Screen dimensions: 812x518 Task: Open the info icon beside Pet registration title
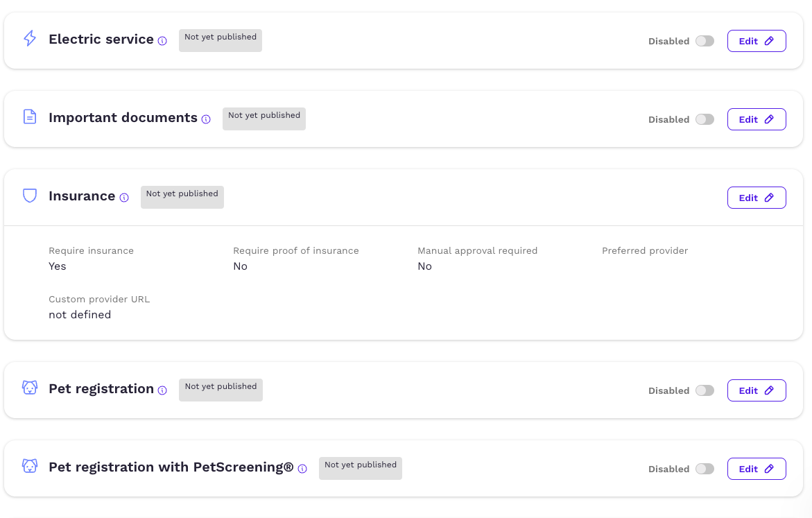point(162,390)
